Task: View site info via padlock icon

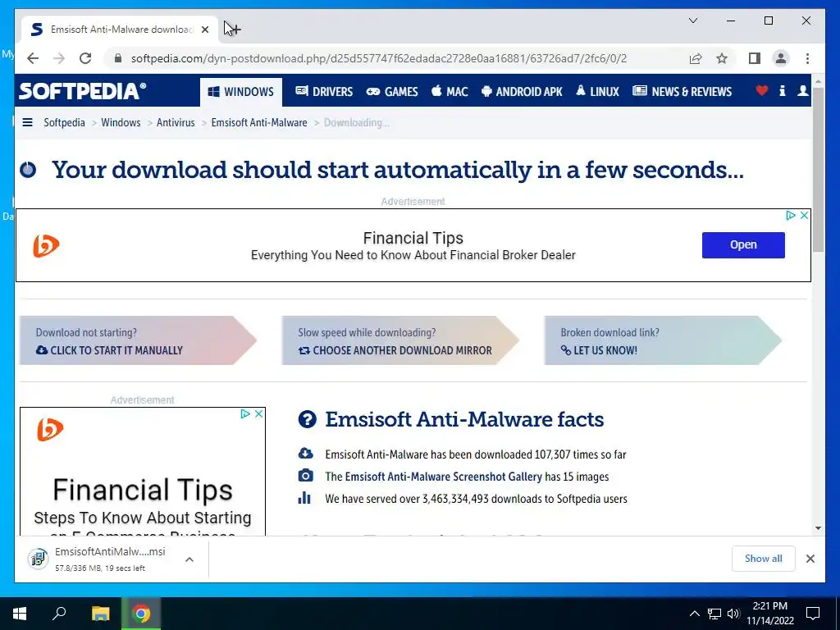Action: pos(118,58)
